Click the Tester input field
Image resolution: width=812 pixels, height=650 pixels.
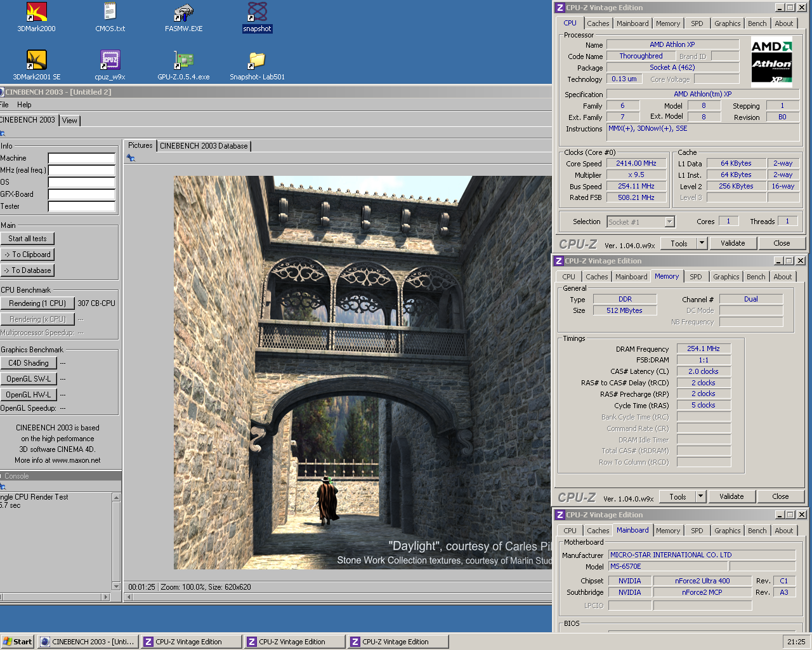[x=81, y=206]
